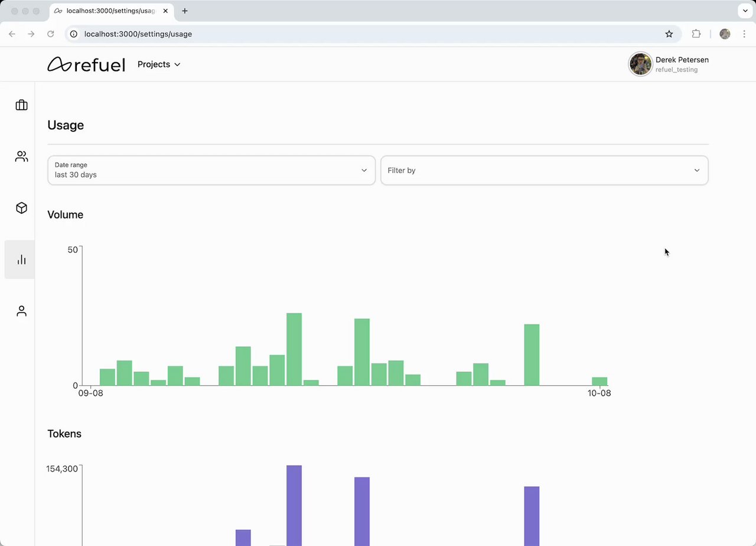Image resolution: width=756 pixels, height=546 pixels.
Task: Expand the Projects menu in header
Action: click(159, 64)
